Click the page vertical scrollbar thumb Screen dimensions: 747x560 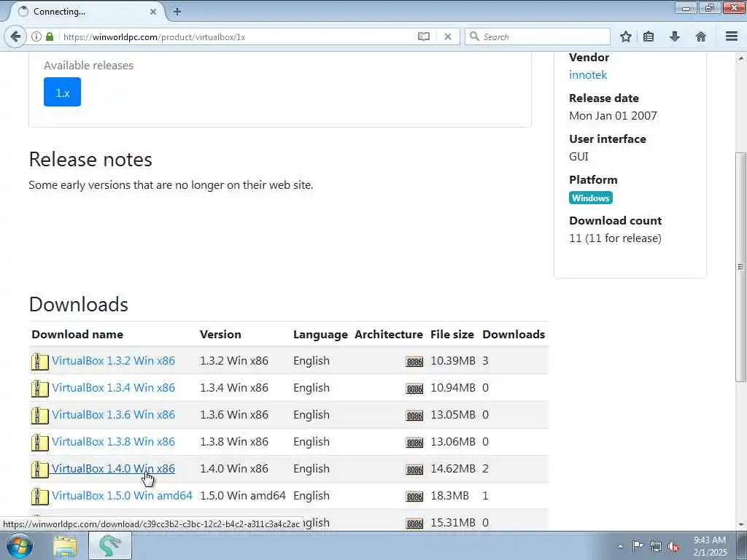click(740, 267)
